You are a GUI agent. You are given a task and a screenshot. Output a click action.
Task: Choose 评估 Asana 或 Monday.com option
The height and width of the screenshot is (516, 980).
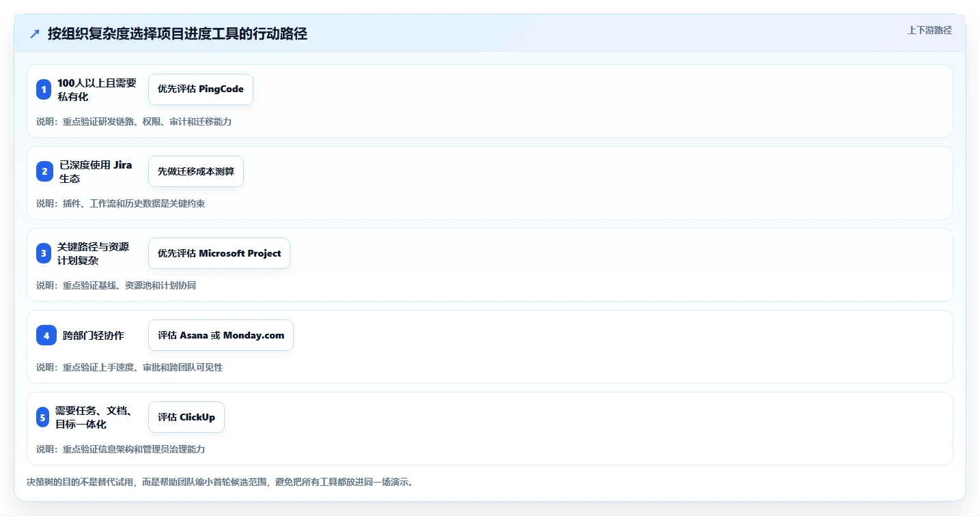tap(221, 335)
